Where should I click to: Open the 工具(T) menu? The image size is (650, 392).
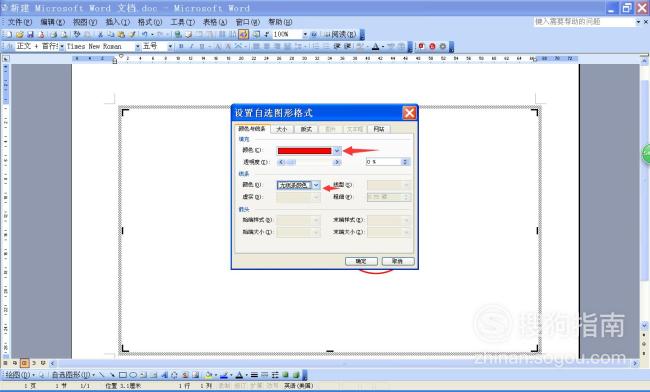182,22
